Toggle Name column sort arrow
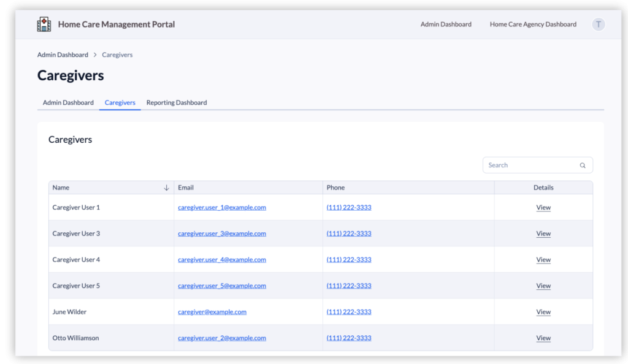 166,188
